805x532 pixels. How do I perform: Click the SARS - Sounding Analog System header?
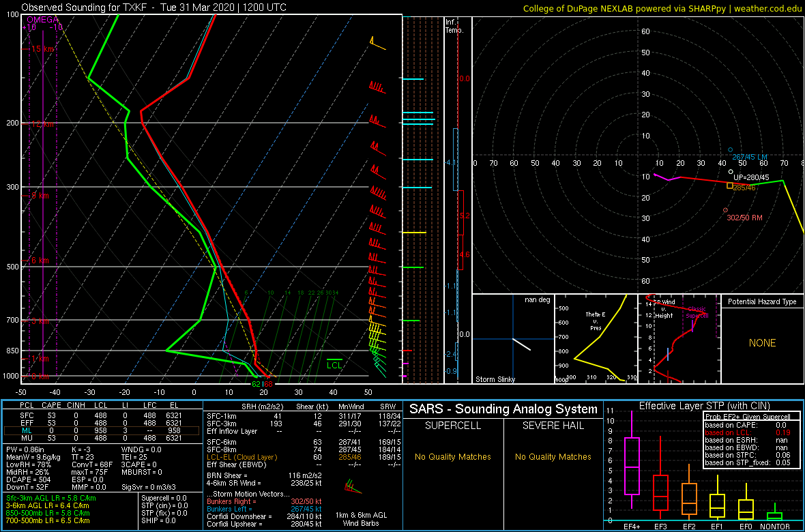coord(503,409)
